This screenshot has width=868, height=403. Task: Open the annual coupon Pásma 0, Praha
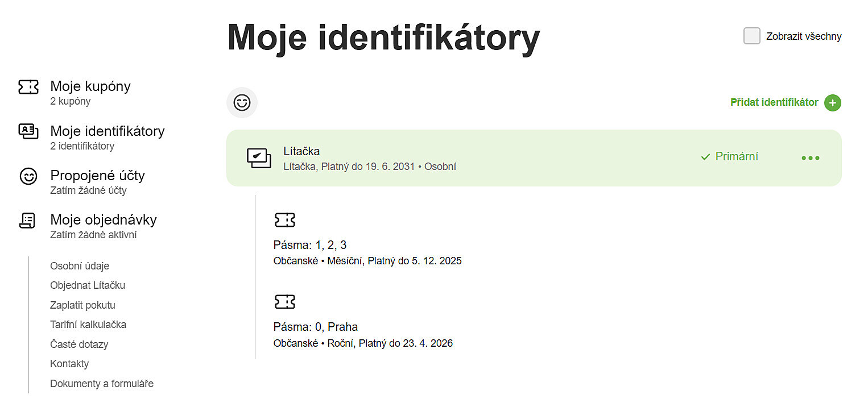click(316, 327)
